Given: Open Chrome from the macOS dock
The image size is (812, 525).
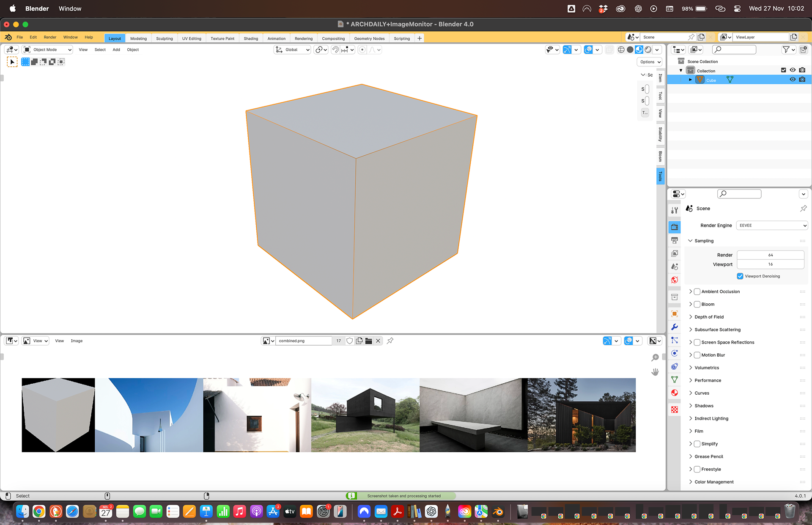Looking at the screenshot, I should point(39,512).
